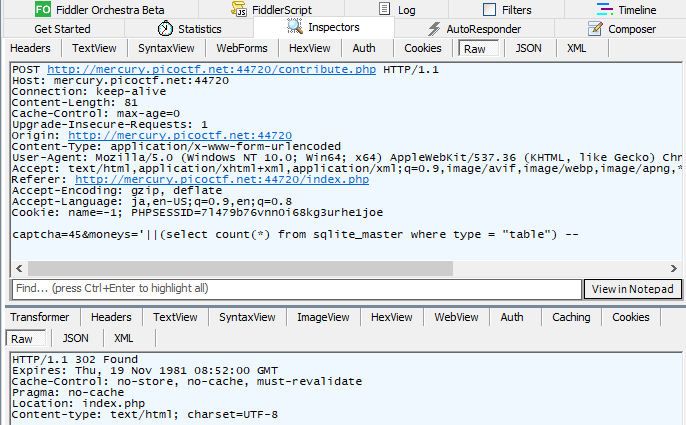This screenshot has width=686, height=425.
Task: Open the response TextView tab
Action: [x=175, y=317]
